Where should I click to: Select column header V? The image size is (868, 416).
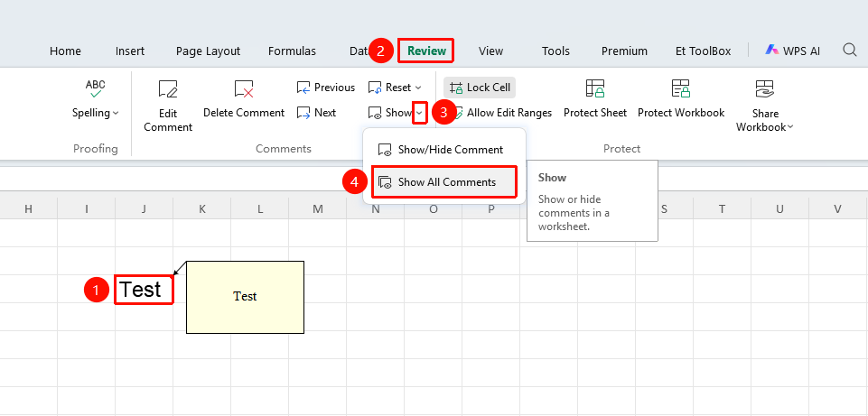[838, 208]
